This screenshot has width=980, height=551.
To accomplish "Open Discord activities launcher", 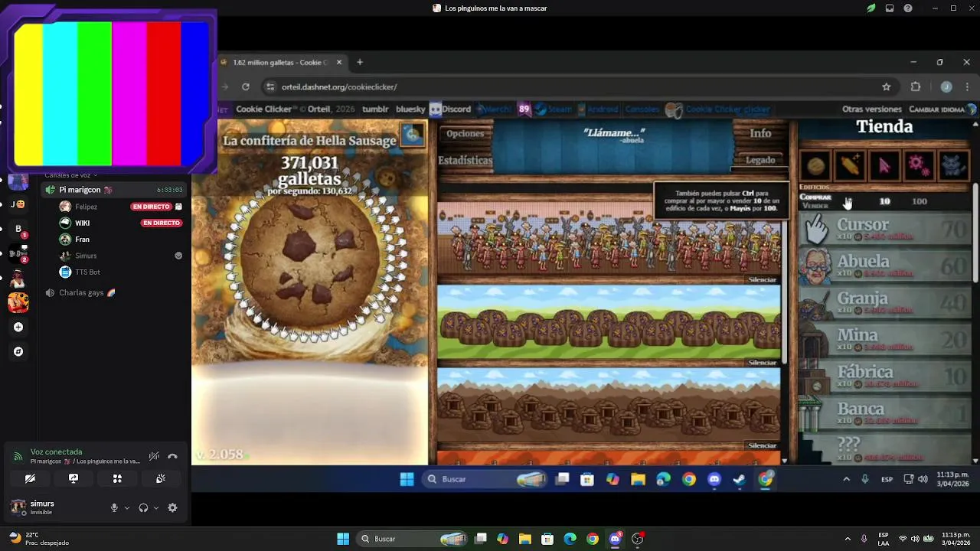I will 117,478.
